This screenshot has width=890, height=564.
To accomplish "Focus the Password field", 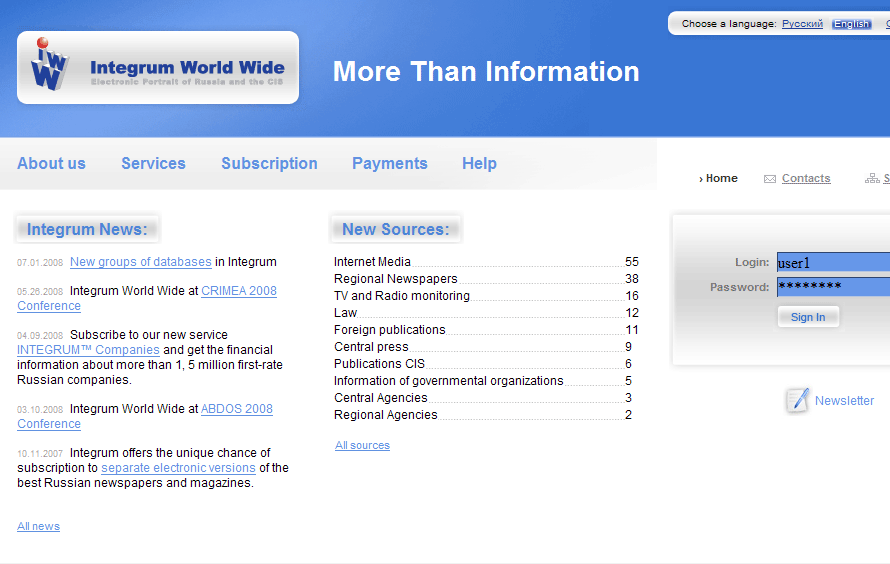I will click(833, 287).
